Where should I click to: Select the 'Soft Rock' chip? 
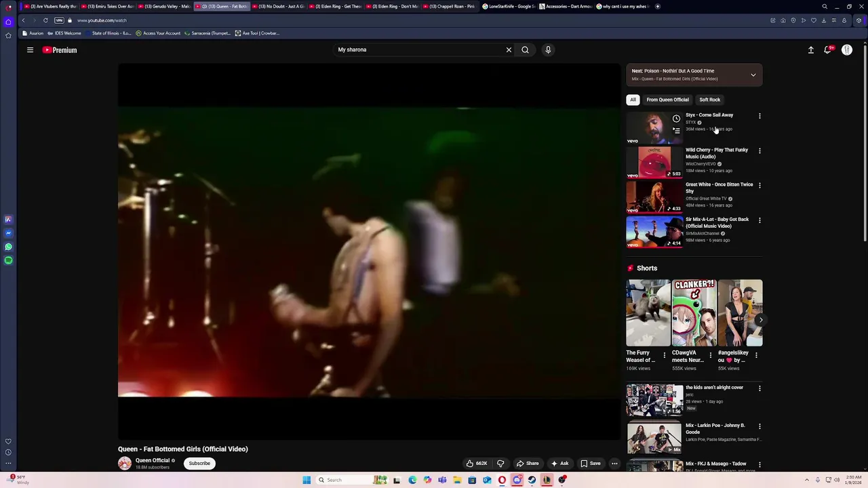click(x=709, y=100)
